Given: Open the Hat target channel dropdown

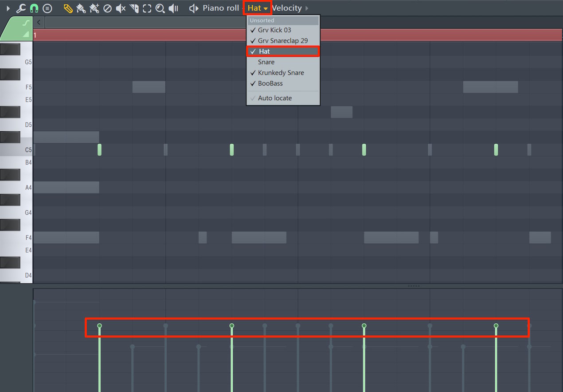Looking at the screenshot, I should click(x=258, y=8).
